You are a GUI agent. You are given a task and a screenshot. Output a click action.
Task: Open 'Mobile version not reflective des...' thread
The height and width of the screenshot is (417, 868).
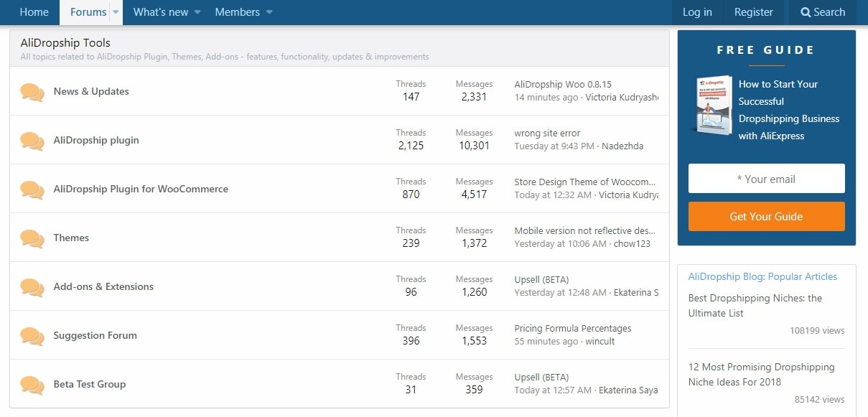coord(585,231)
